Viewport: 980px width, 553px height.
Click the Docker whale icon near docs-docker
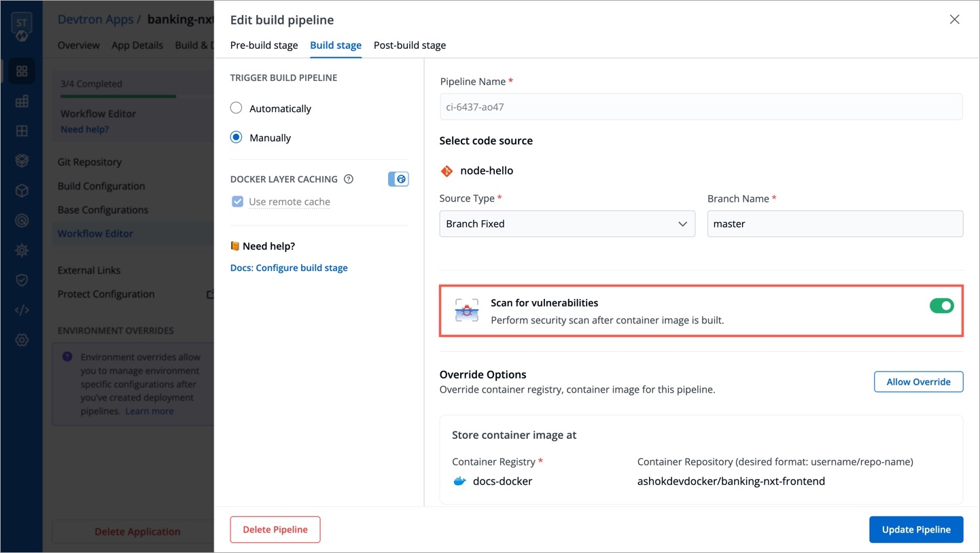[x=459, y=481]
